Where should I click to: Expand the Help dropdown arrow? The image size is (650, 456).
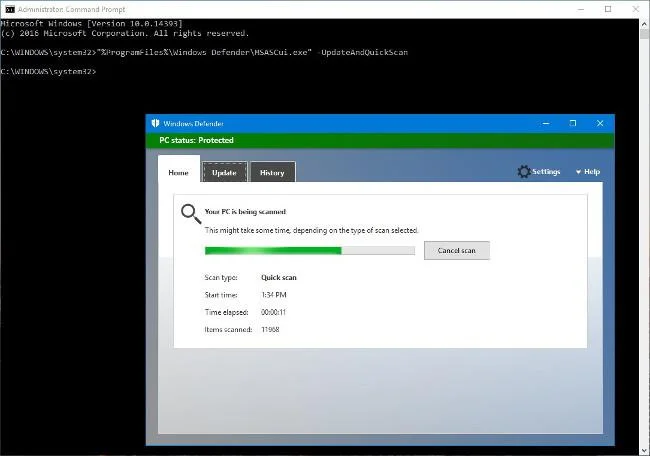pos(578,172)
